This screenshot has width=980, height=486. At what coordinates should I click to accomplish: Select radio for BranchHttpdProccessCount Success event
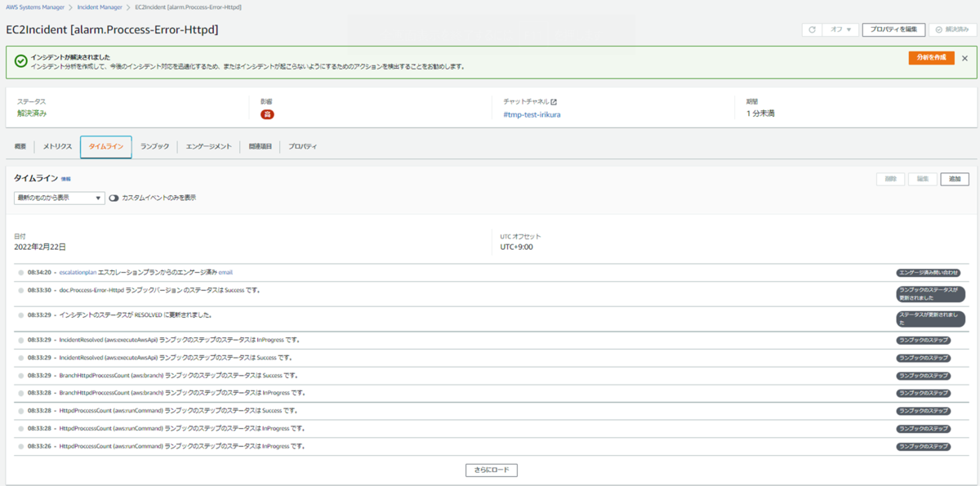[20, 375]
